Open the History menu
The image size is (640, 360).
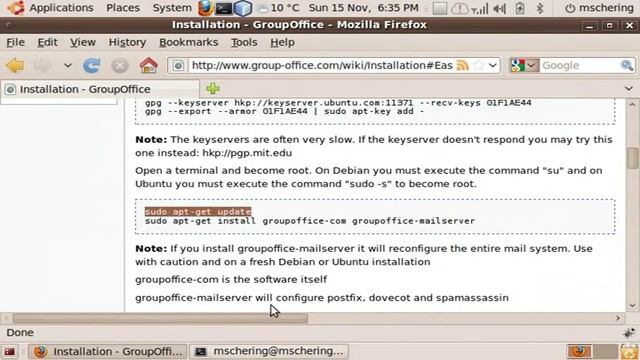click(x=127, y=42)
